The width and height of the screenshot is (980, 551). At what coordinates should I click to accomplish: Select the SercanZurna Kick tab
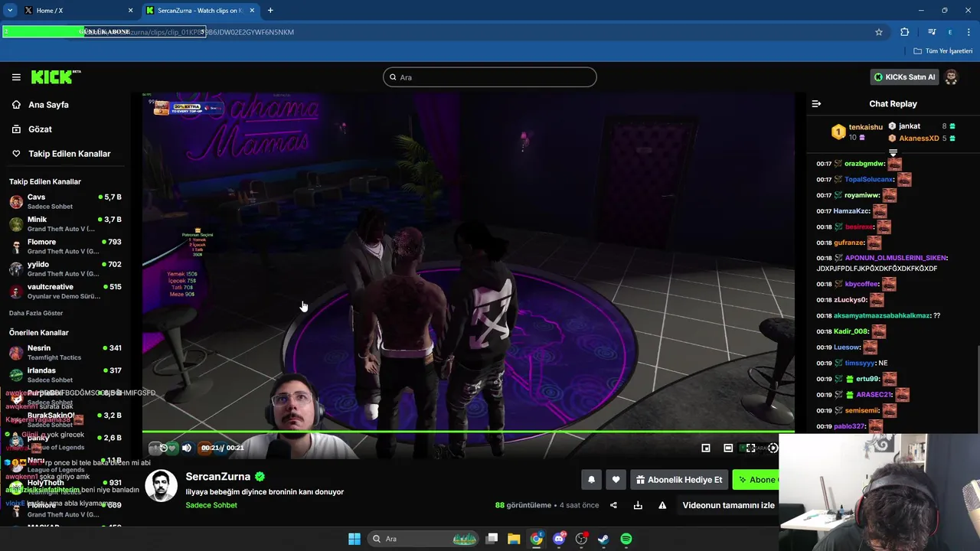coord(201,11)
